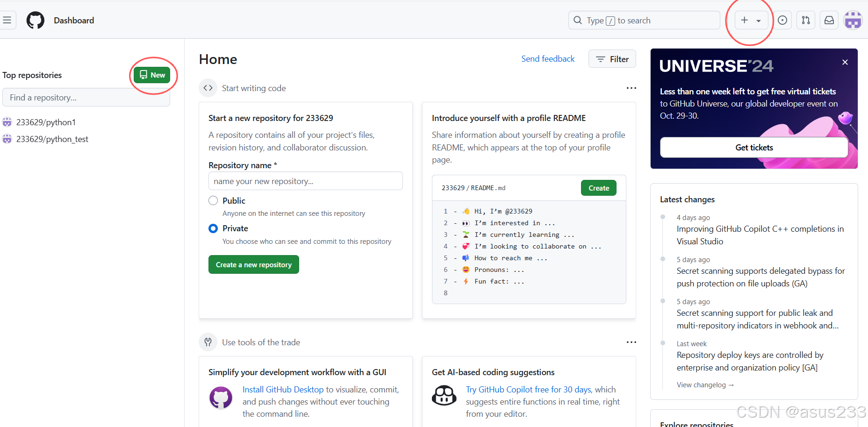
Task: Open the 233629/python_test repository
Action: (x=52, y=139)
